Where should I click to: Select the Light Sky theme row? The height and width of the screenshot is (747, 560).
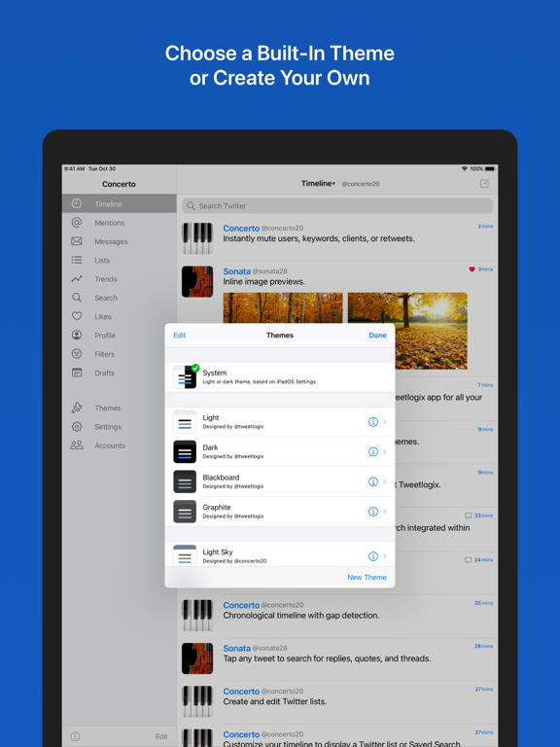click(280, 554)
